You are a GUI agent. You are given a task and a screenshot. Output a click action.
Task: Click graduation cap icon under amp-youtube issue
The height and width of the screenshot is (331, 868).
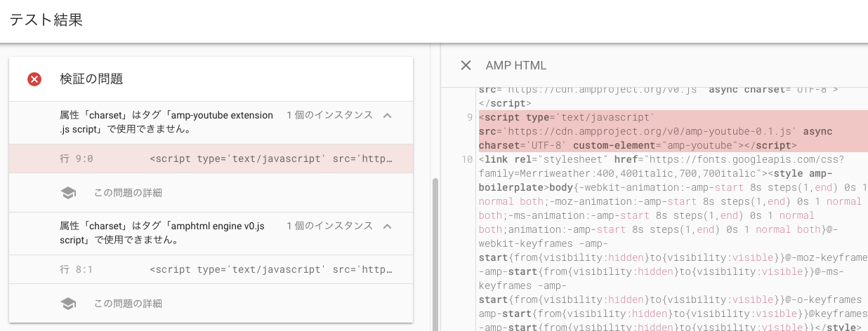point(68,193)
